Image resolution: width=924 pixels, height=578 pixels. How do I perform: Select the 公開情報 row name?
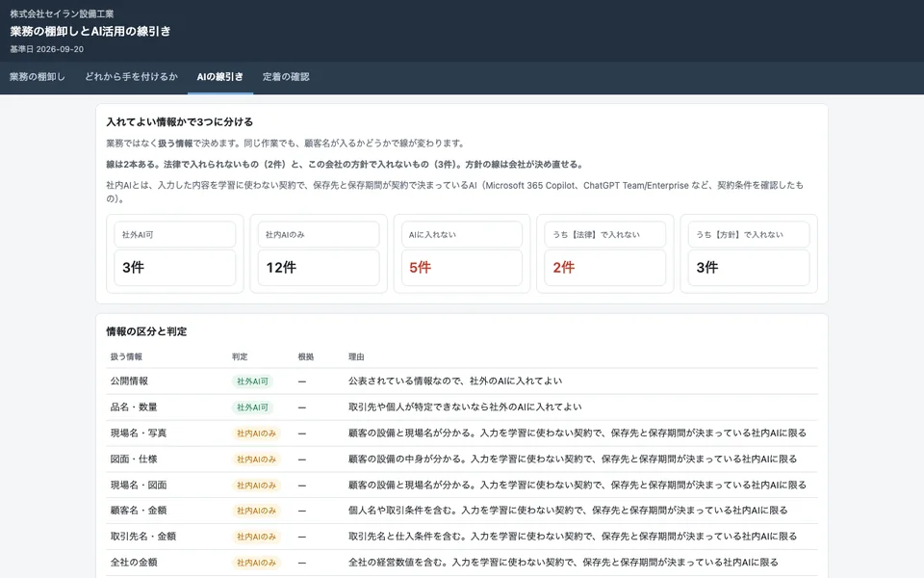tap(129, 381)
